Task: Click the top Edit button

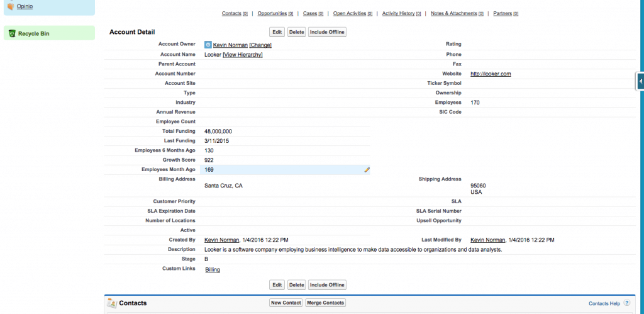Action: [x=277, y=32]
